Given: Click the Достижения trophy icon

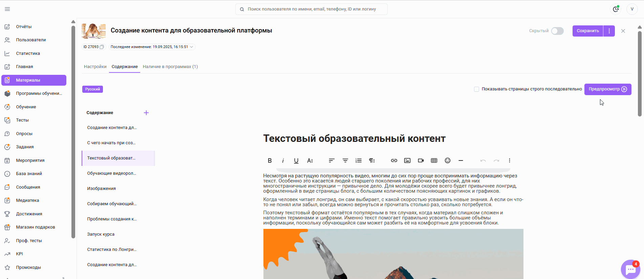Looking at the screenshot, I should point(7,214).
